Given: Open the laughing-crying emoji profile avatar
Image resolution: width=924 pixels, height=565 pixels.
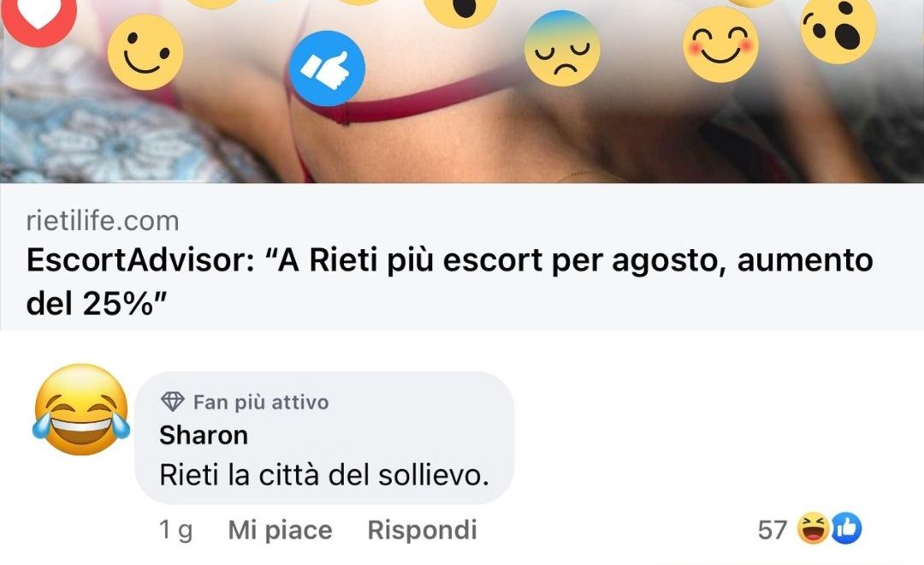Looking at the screenshot, I should [81, 410].
